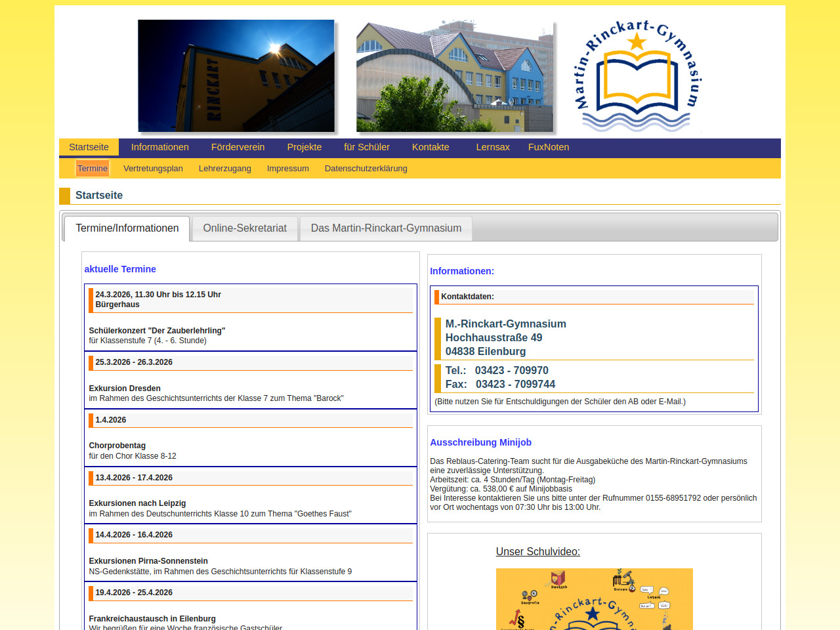Select Förderverein in the navigation bar
Screen dimensions: 840x630
(x=238, y=148)
